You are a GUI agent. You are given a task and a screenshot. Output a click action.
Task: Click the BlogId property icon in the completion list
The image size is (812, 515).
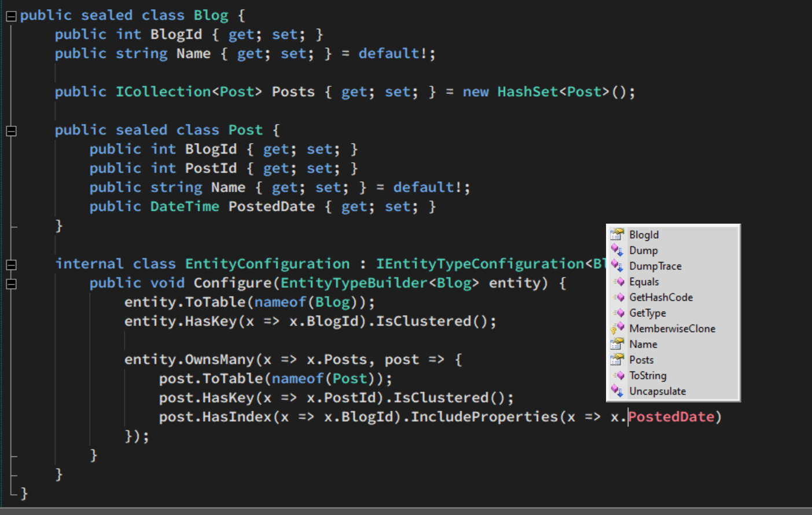tap(618, 235)
